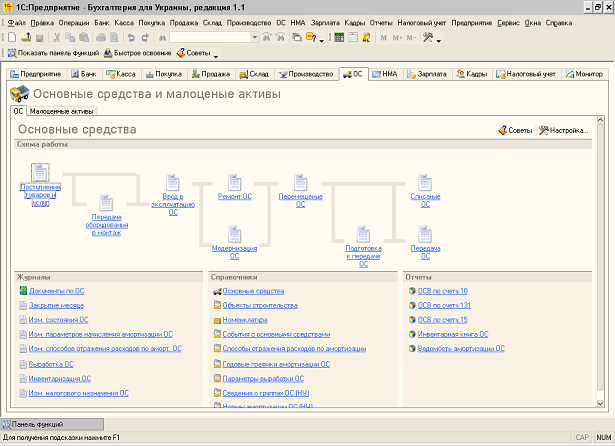Click the Calculator icon in toolbar
The width and height of the screenshot is (615, 446).
pos(339,37)
